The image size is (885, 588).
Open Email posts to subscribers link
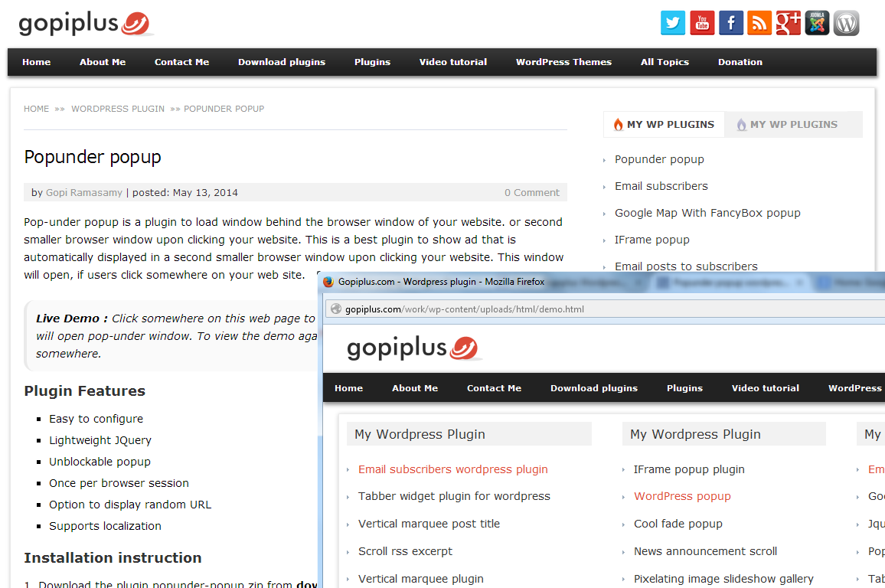686,266
